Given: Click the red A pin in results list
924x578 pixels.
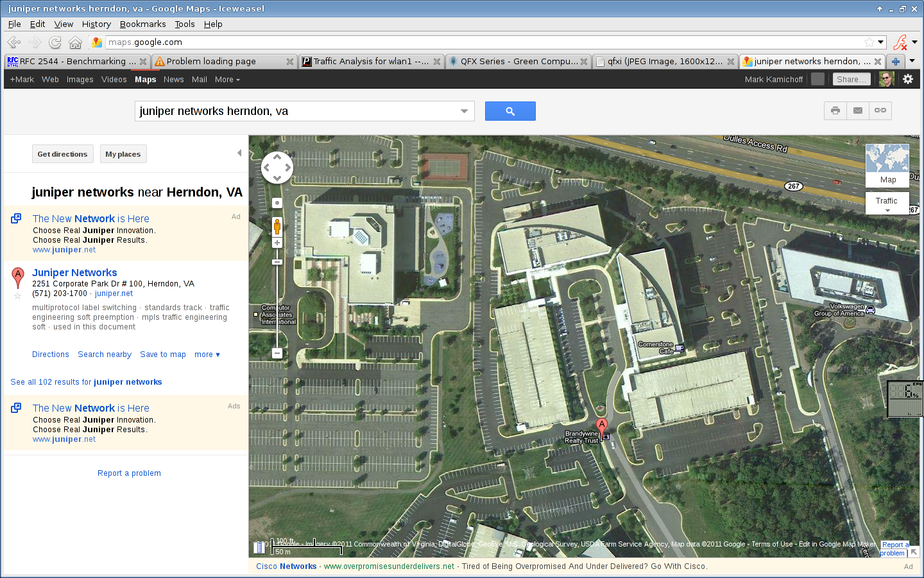Looking at the screenshot, I should pyautogui.click(x=18, y=277).
